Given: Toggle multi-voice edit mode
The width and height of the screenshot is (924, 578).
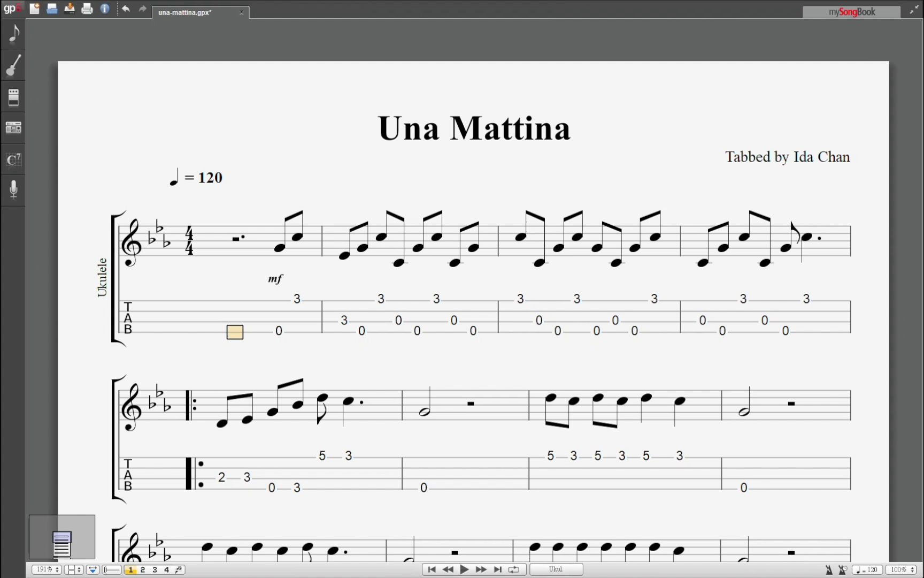Looking at the screenshot, I should pos(179,569).
